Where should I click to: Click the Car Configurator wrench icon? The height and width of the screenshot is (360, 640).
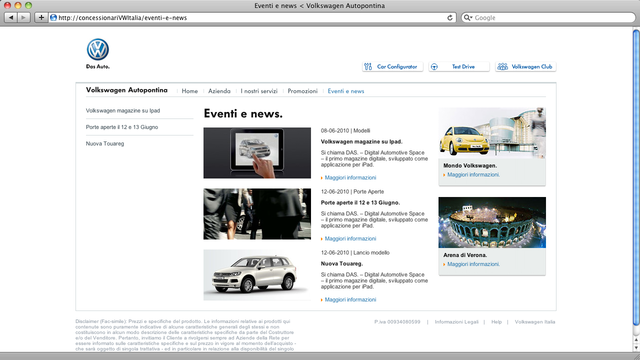tap(368, 67)
